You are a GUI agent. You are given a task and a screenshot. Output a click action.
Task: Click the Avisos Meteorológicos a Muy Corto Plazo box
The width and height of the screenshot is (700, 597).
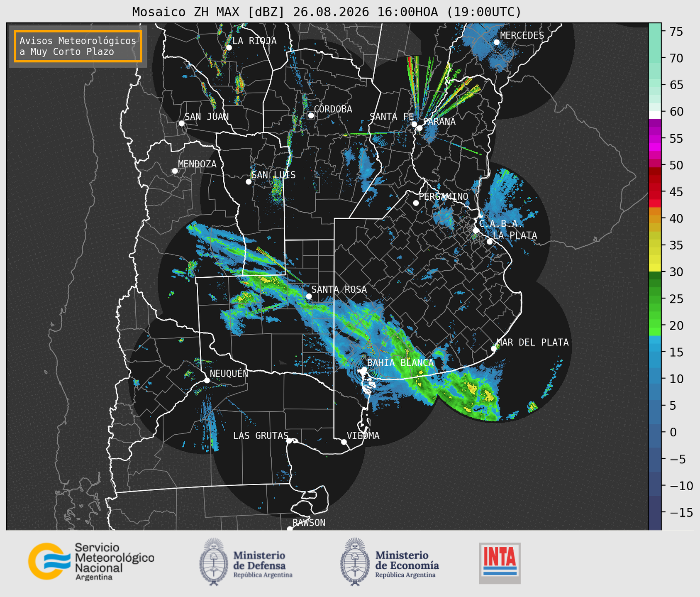pos(78,46)
